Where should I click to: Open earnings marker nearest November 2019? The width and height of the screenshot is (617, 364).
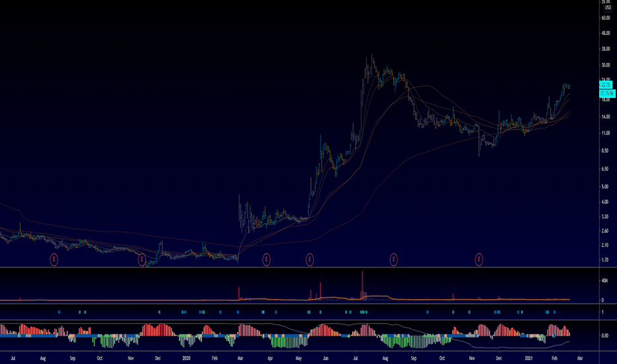tap(142, 259)
